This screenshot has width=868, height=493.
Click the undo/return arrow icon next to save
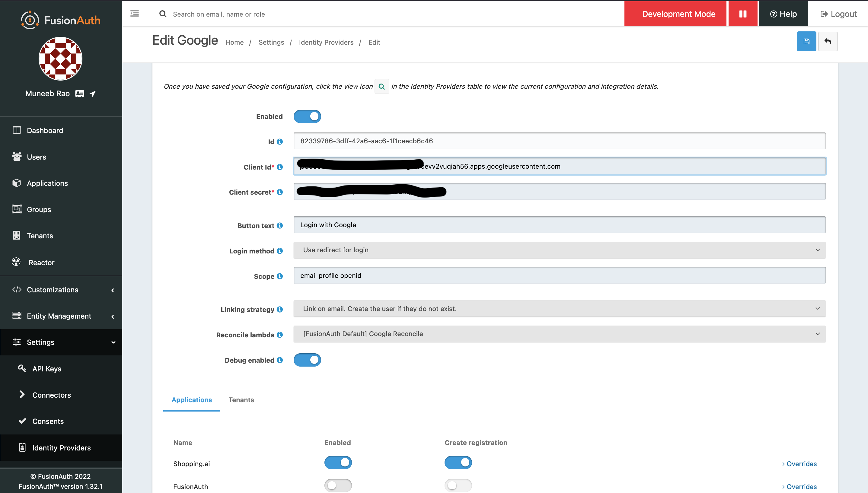click(x=828, y=41)
